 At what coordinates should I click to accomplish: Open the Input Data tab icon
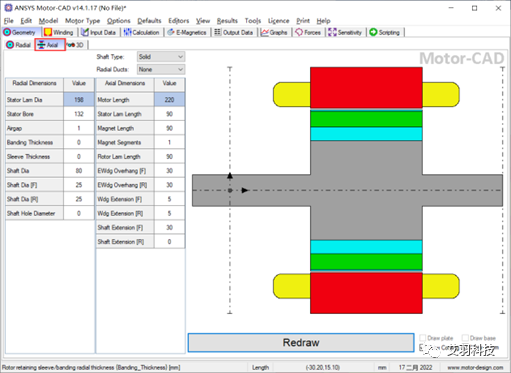pyautogui.click(x=85, y=32)
